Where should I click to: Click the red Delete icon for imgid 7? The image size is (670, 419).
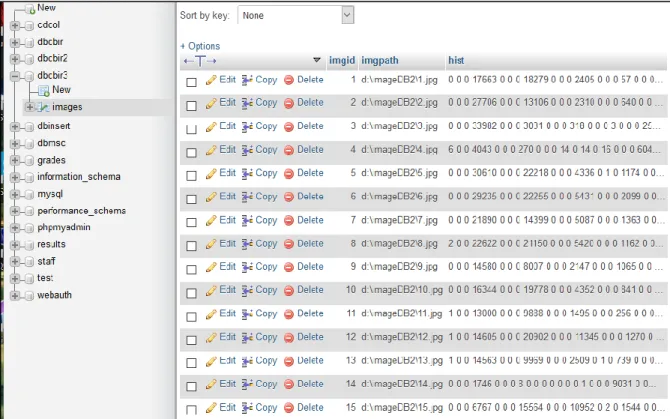pos(289,220)
